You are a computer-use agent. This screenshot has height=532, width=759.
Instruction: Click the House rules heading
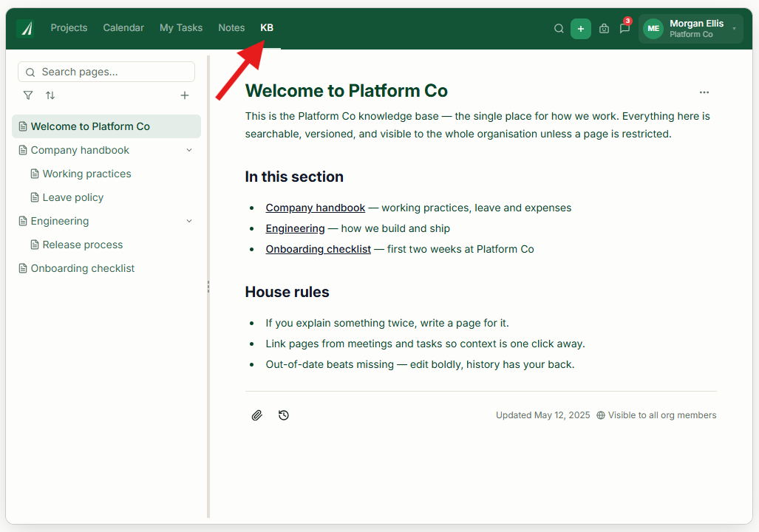point(287,292)
